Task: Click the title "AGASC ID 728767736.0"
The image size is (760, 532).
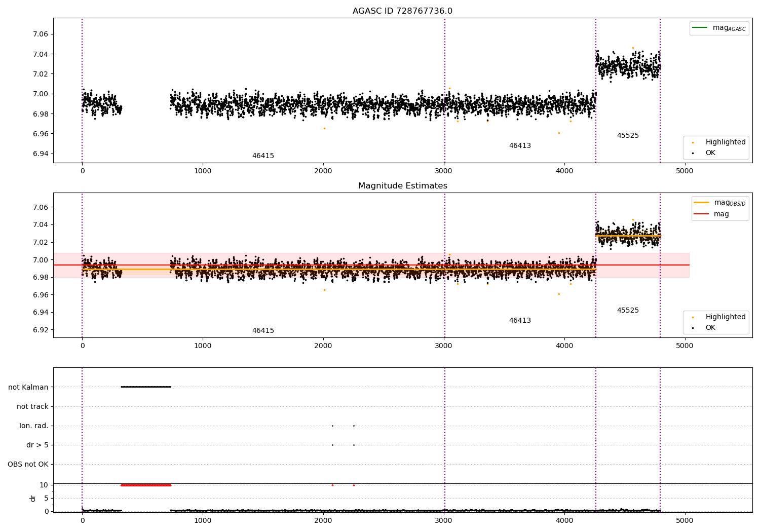Action: (x=402, y=11)
